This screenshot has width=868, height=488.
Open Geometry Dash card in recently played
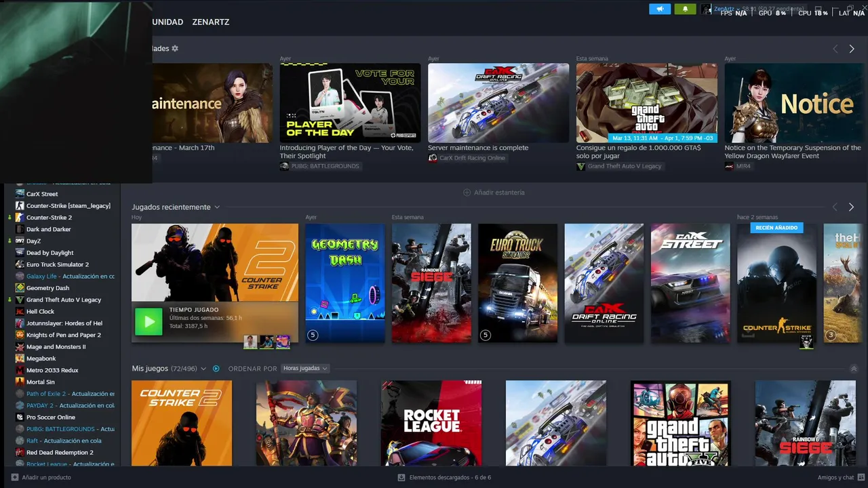click(x=345, y=283)
